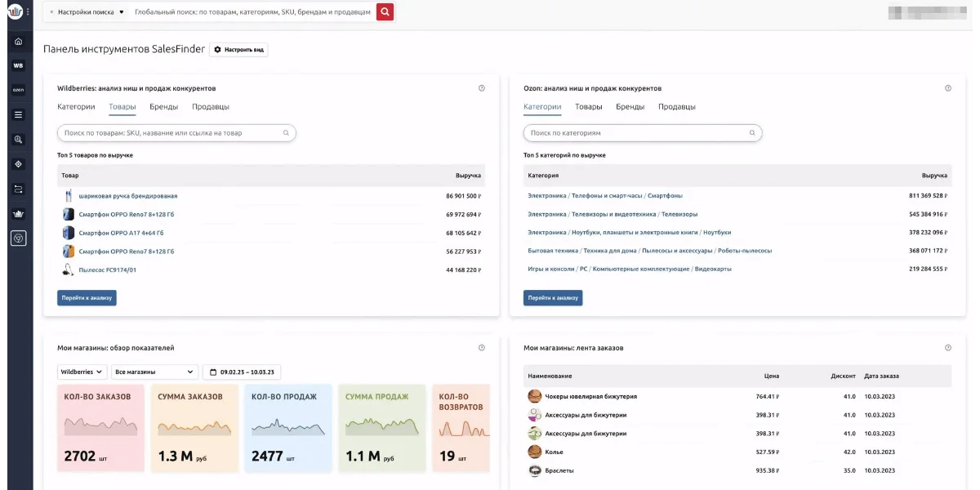
Task: Click help icon on order feed panel
Action: tap(947, 348)
